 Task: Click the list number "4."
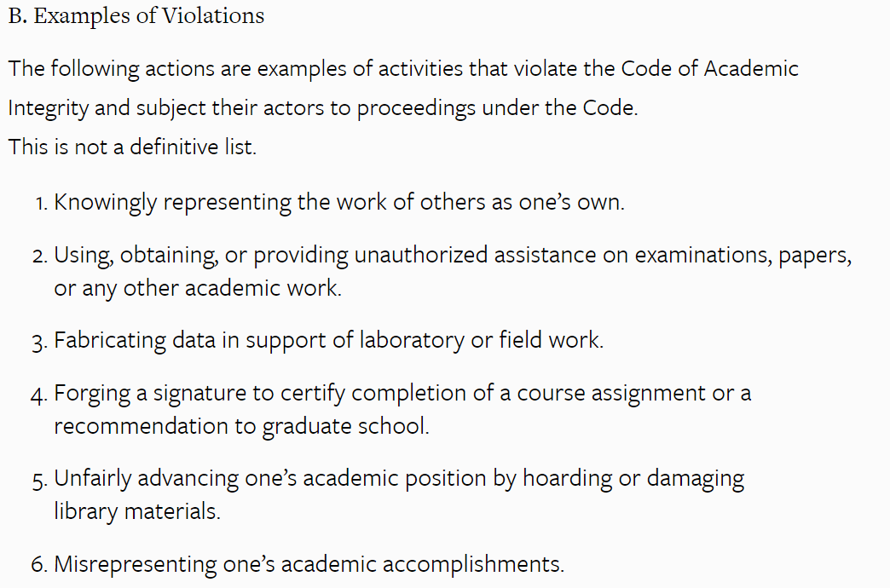(40, 395)
